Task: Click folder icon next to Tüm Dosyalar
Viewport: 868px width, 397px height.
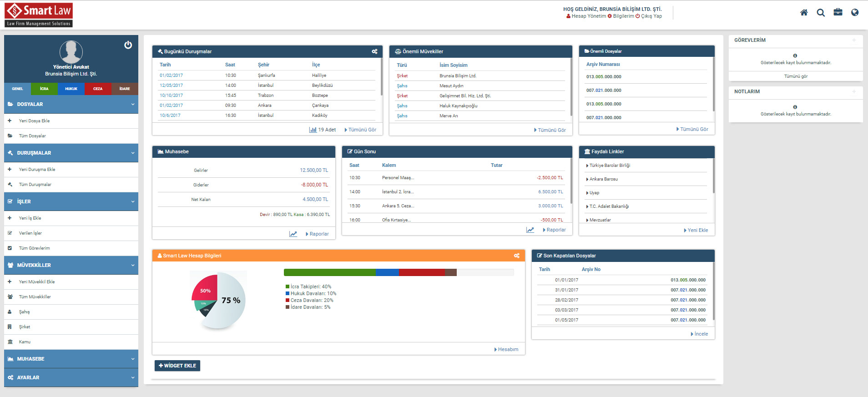Action: [10, 136]
